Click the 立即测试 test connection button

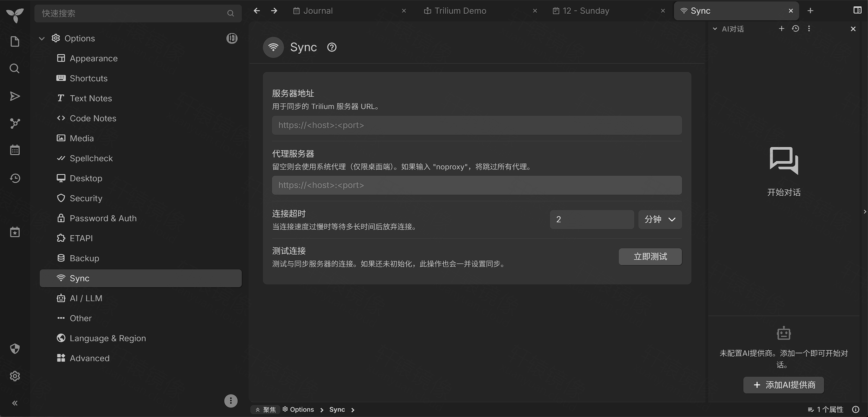coord(650,257)
